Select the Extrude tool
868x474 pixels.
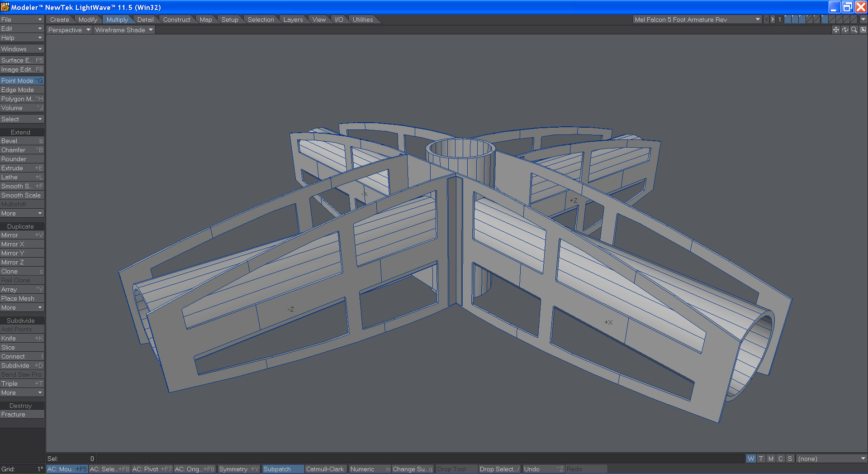22,168
